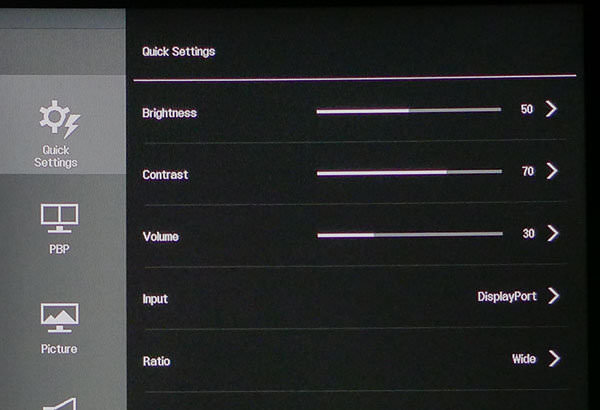Select the PBP split-screen icon
This screenshot has height=410, width=600.
(x=59, y=216)
